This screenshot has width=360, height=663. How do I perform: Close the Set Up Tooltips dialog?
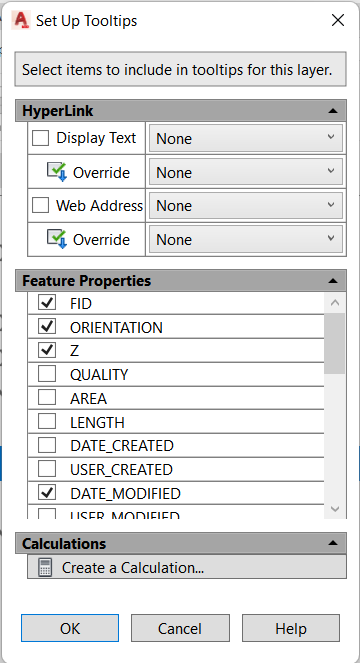338,20
